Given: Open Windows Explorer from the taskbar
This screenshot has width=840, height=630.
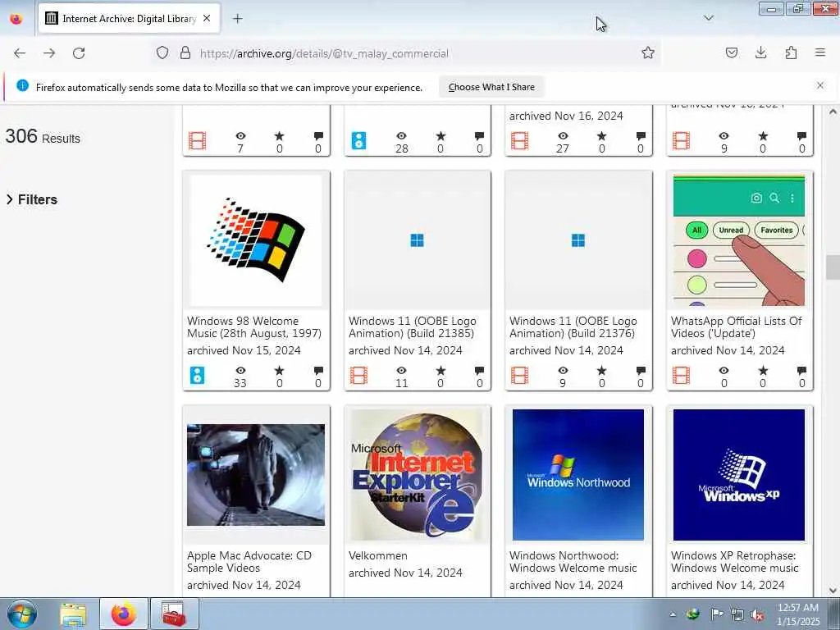Looking at the screenshot, I should 73,614.
